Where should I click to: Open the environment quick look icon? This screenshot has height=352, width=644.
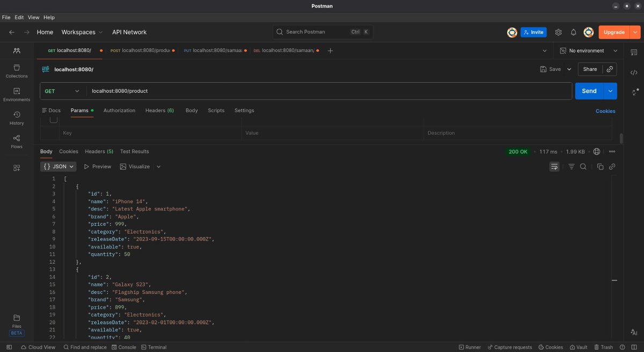[634, 53]
